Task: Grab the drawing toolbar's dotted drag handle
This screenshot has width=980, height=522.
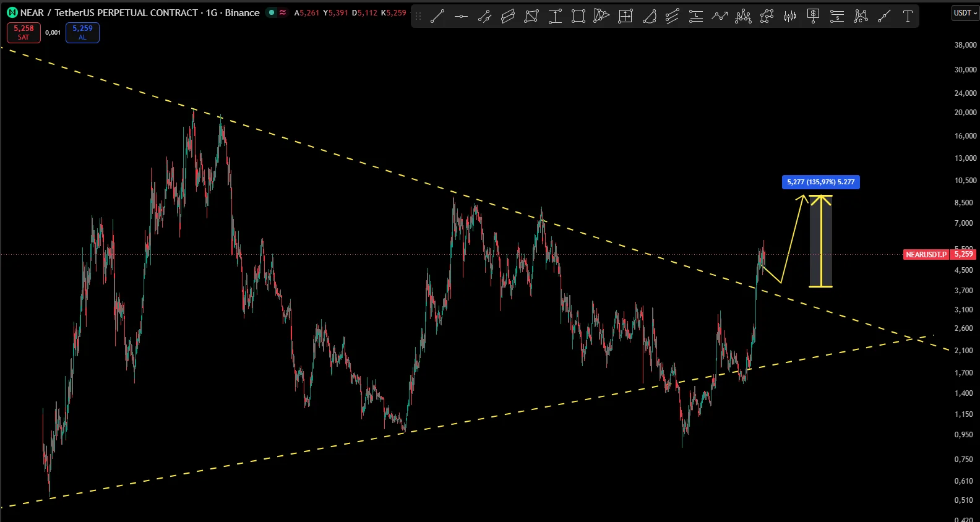Action: coord(418,17)
